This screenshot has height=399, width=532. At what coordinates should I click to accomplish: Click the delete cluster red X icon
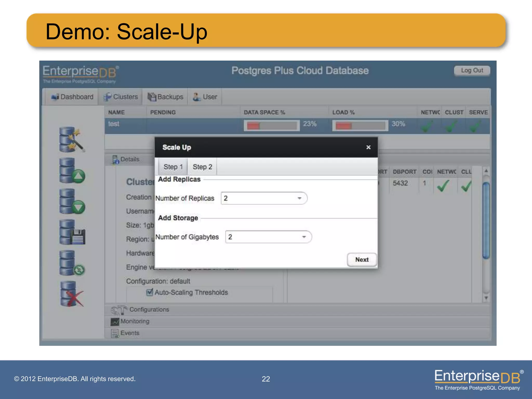(x=72, y=294)
